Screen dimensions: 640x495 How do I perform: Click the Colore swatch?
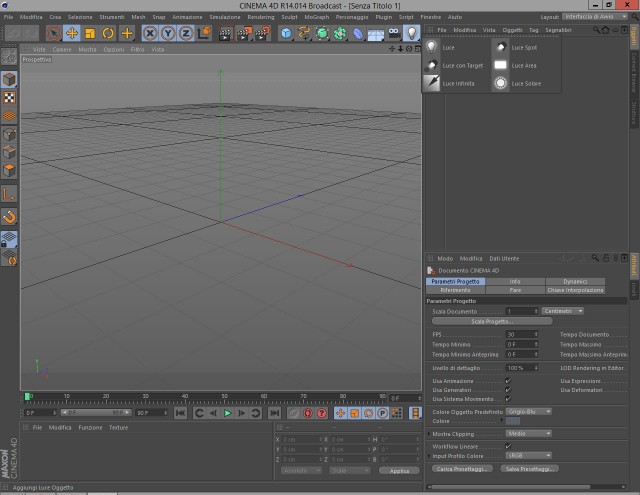(x=513, y=421)
